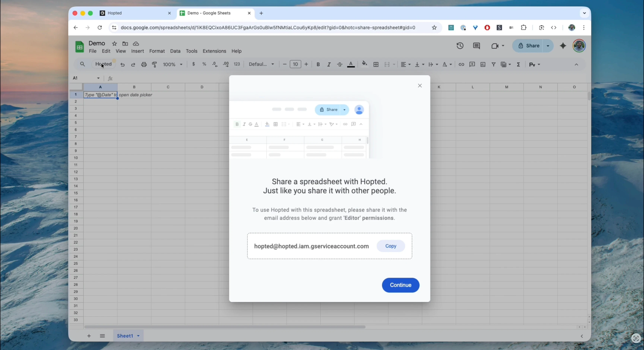
Task: Open the Sheet1 tab options arrow
Action: pos(138,336)
